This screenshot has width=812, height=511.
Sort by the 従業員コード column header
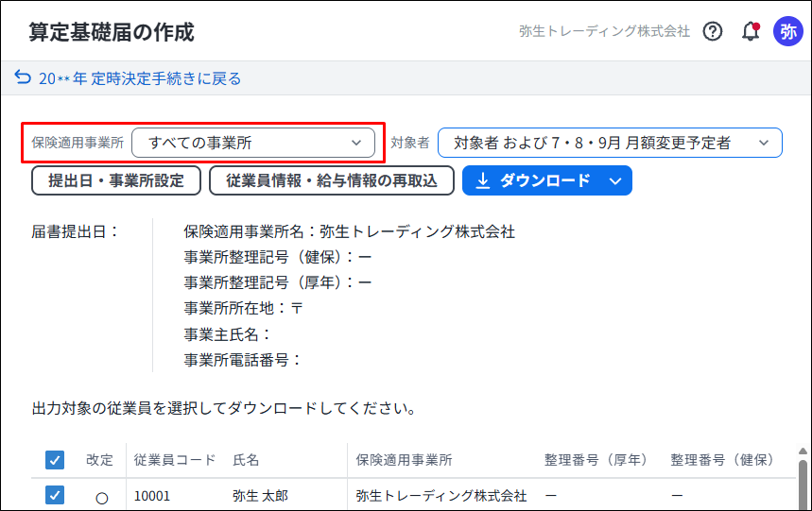pyautogui.click(x=175, y=460)
